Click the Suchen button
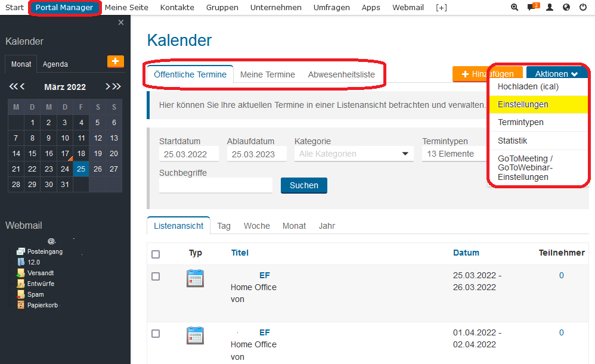The width and height of the screenshot is (595, 364). click(303, 185)
